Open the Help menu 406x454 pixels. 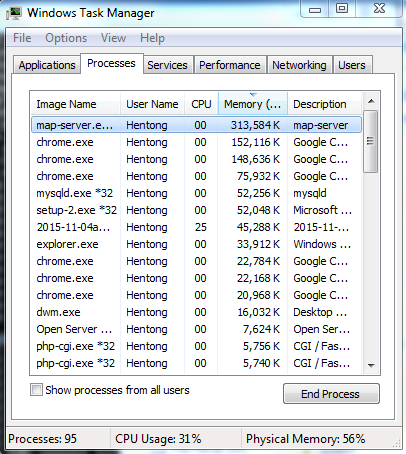coord(152,38)
